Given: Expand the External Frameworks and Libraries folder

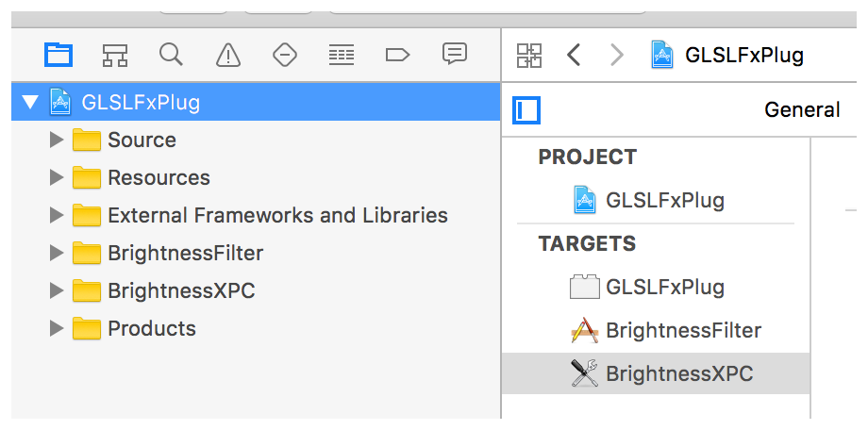Looking at the screenshot, I should (x=57, y=216).
